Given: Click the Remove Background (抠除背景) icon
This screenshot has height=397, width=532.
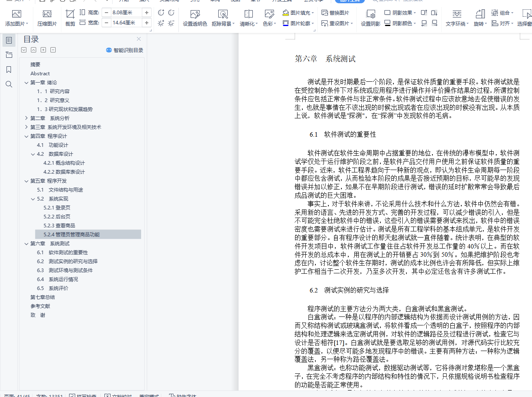Looking at the screenshot, I should [x=223, y=14].
